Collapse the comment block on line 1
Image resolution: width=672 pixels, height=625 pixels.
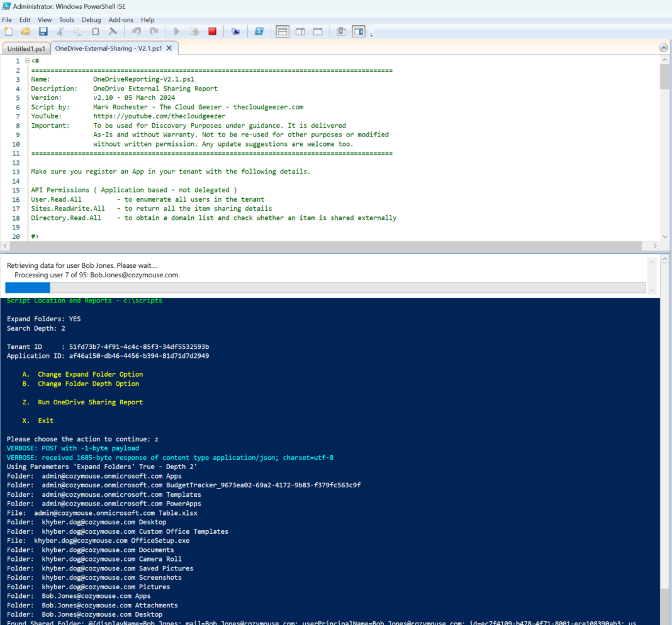[28, 61]
